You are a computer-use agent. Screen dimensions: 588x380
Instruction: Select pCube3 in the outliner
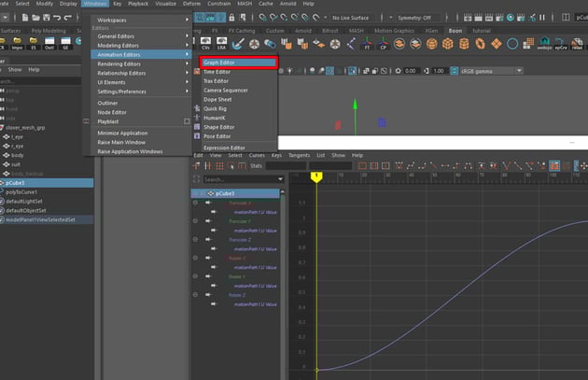pos(16,183)
